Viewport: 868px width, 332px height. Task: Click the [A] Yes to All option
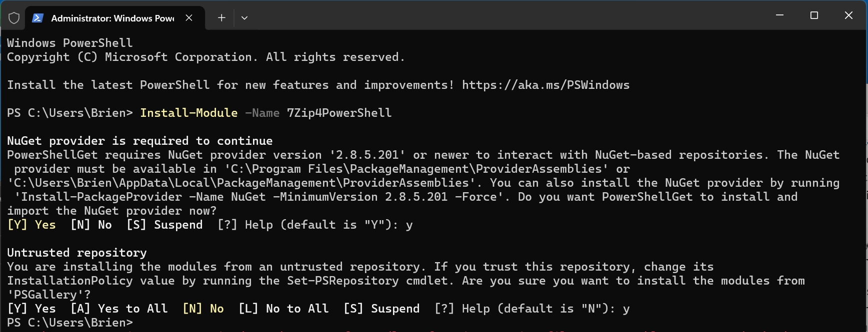pyautogui.click(x=119, y=309)
